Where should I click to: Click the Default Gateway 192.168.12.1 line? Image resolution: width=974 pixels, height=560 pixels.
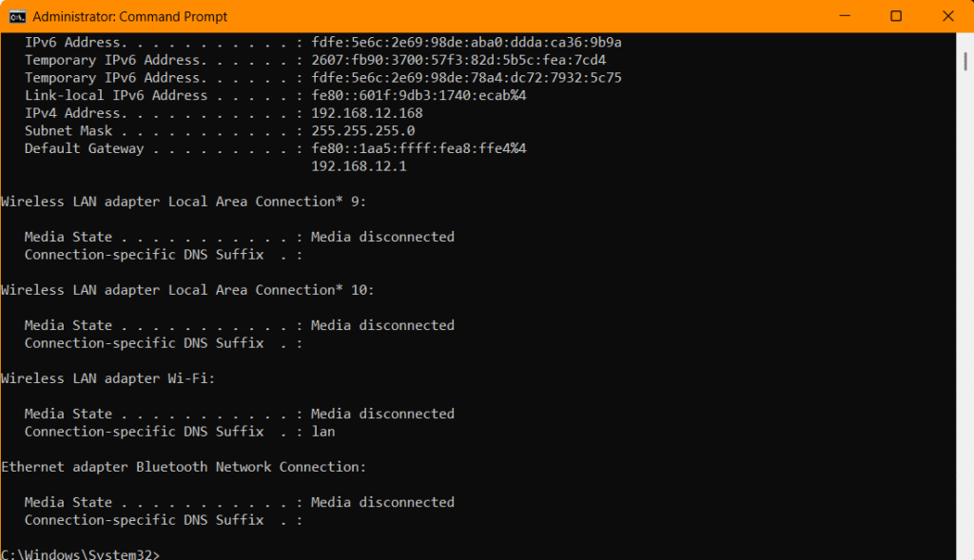point(359,166)
